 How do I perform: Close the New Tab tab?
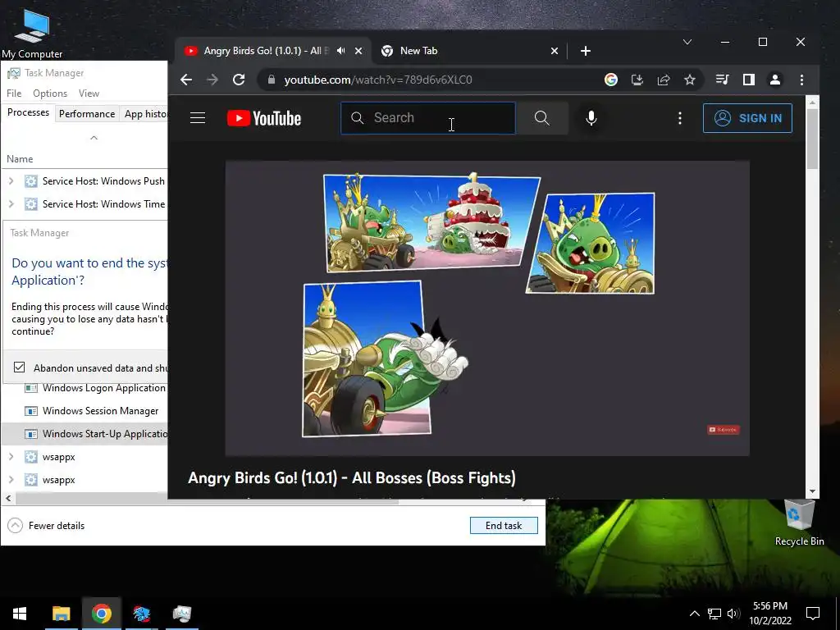coord(555,51)
